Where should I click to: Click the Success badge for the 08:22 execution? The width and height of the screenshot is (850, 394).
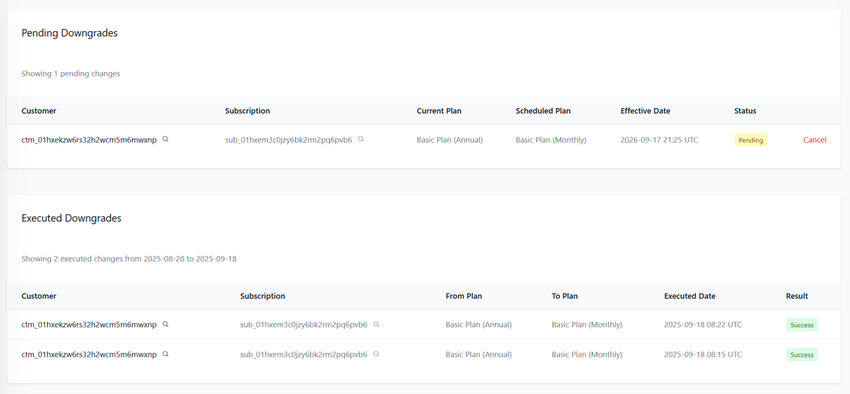802,325
